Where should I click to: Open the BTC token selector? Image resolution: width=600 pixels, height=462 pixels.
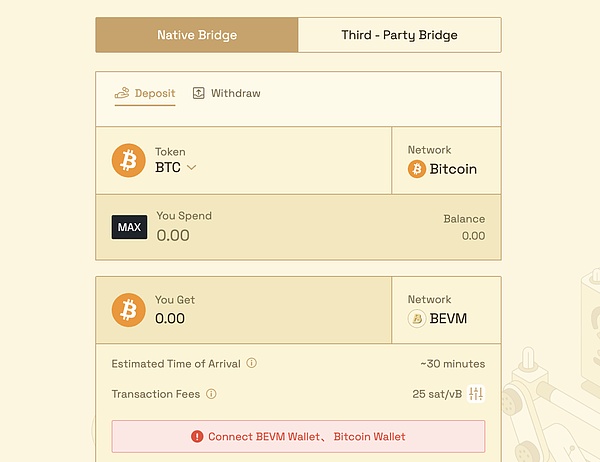click(x=169, y=168)
